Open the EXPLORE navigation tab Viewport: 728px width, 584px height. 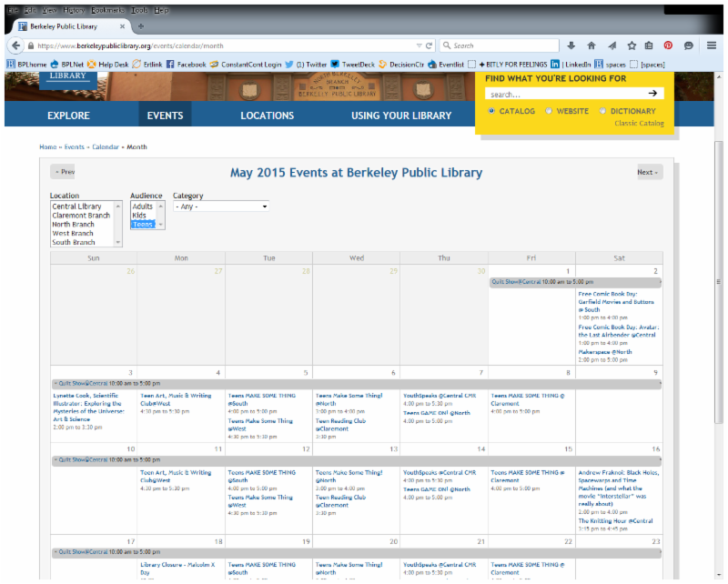(68, 116)
